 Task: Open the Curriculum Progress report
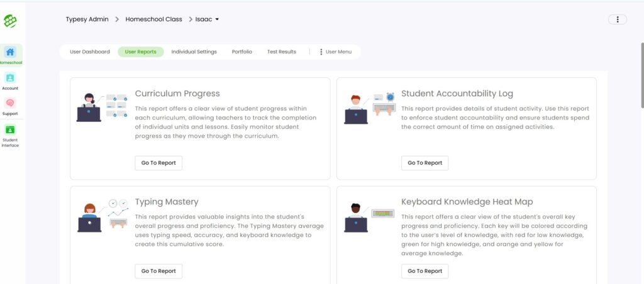[158, 163]
